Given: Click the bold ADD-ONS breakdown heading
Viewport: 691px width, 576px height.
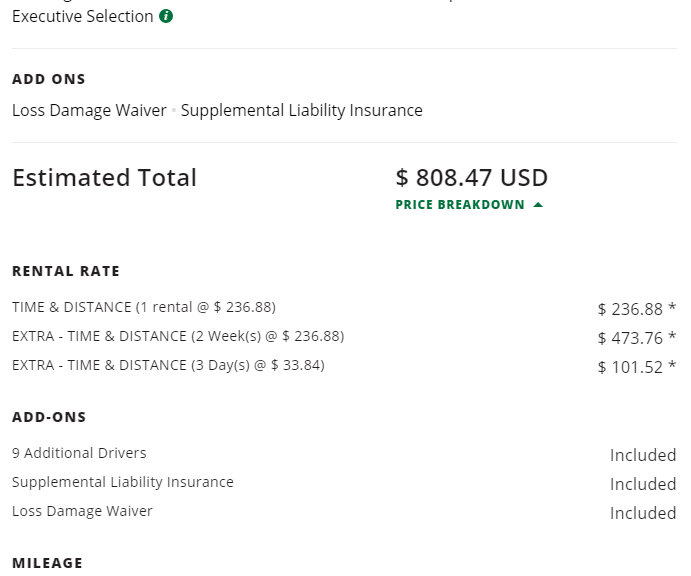Looking at the screenshot, I should click(x=49, y=417).
